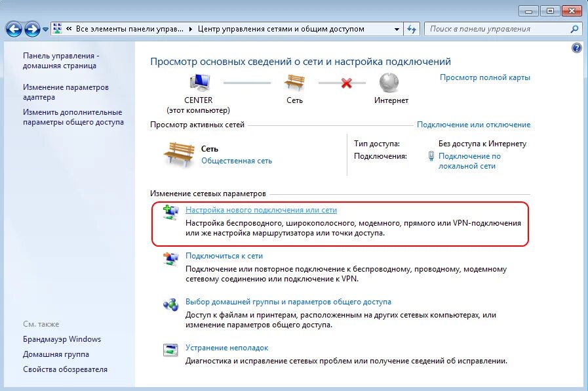Screen dimensions: 588x391
Task: Open 'Свойства обозревателя' link
Action: click(x=65, y=369)
